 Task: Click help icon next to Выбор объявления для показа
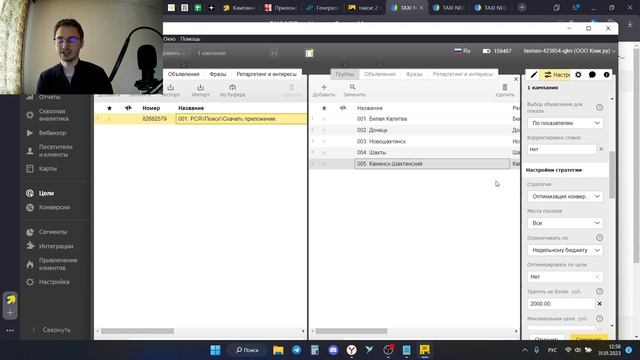599,107
